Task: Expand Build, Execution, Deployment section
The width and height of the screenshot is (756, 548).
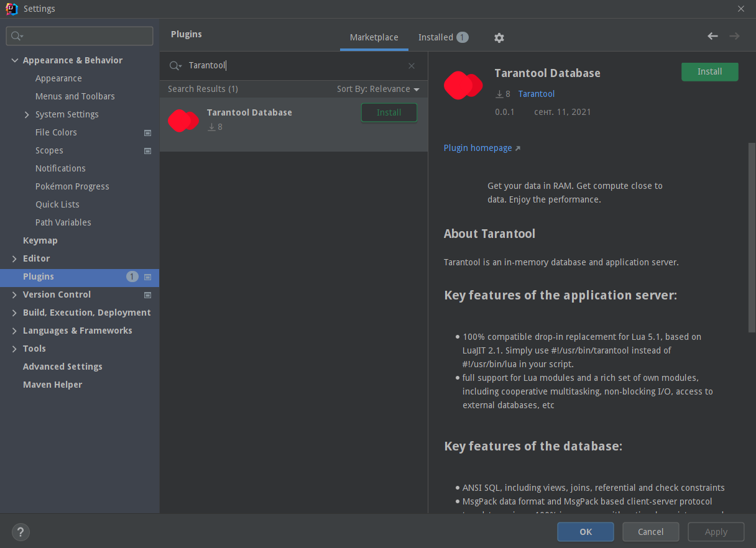Action: [x=14, y=313]
